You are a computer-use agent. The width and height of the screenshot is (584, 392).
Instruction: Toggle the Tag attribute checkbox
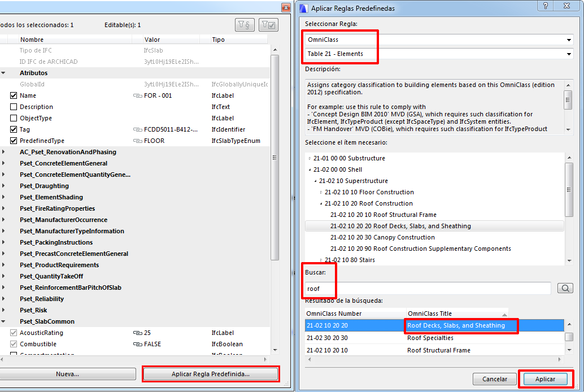pyautogui.click(x=14, y=129)
